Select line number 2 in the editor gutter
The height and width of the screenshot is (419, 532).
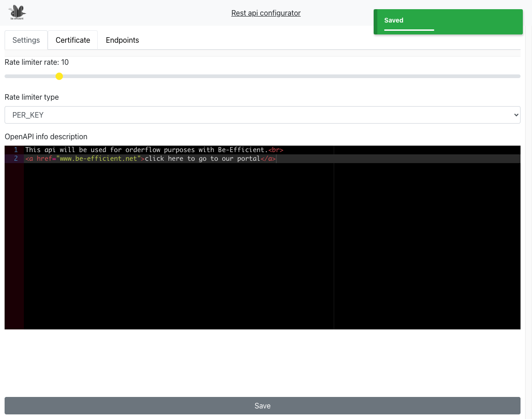[x=16, y=159]
